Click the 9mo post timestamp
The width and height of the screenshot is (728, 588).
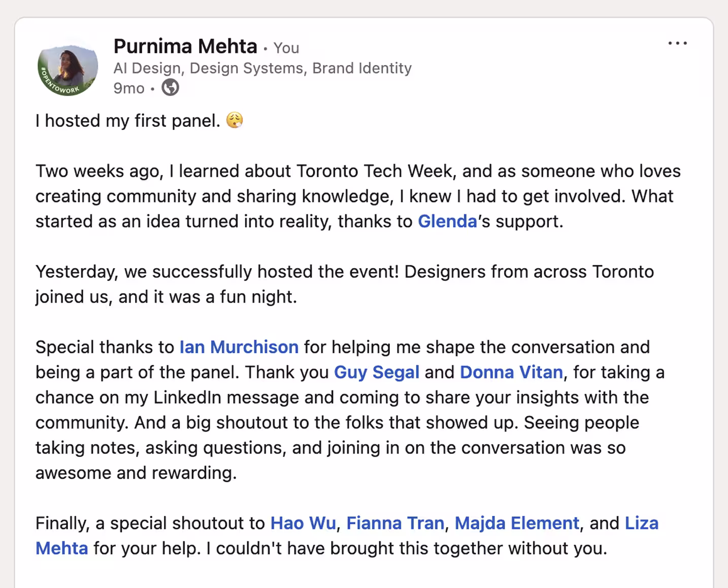[x=129, y=88]
